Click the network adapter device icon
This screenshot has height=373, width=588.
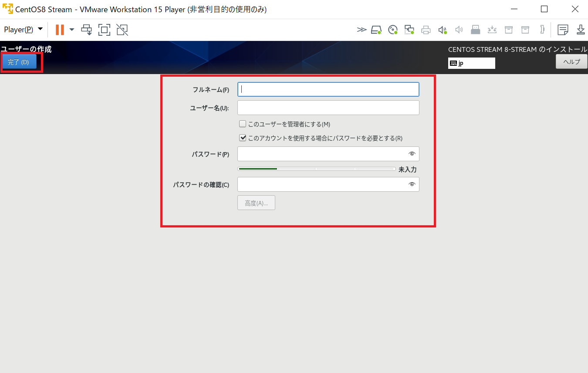coord(409,30)
